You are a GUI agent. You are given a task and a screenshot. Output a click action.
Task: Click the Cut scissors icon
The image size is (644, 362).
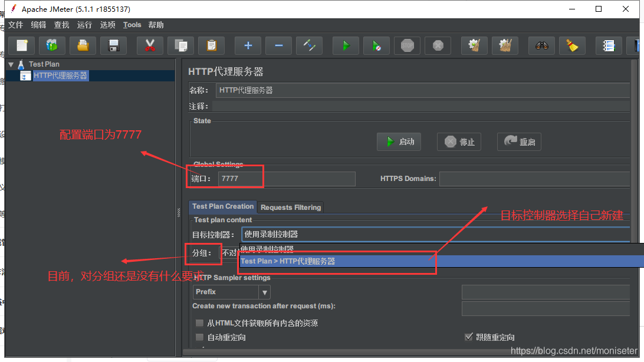(150, 45)
